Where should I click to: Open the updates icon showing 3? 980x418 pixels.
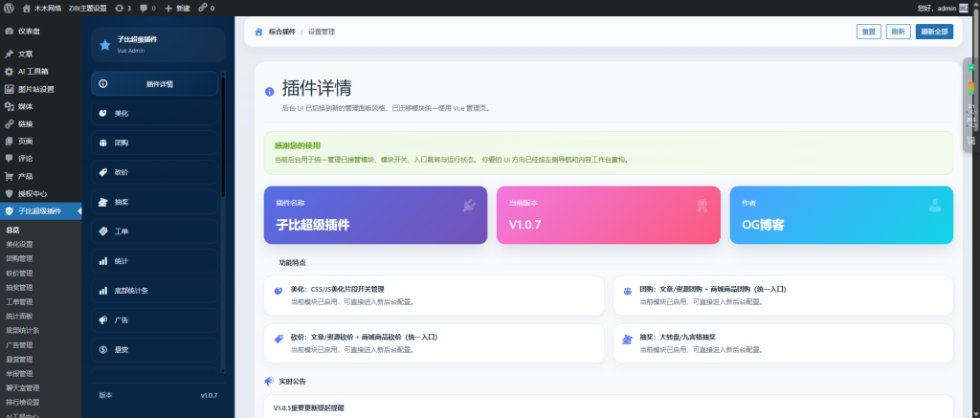[x=120, y=8]
